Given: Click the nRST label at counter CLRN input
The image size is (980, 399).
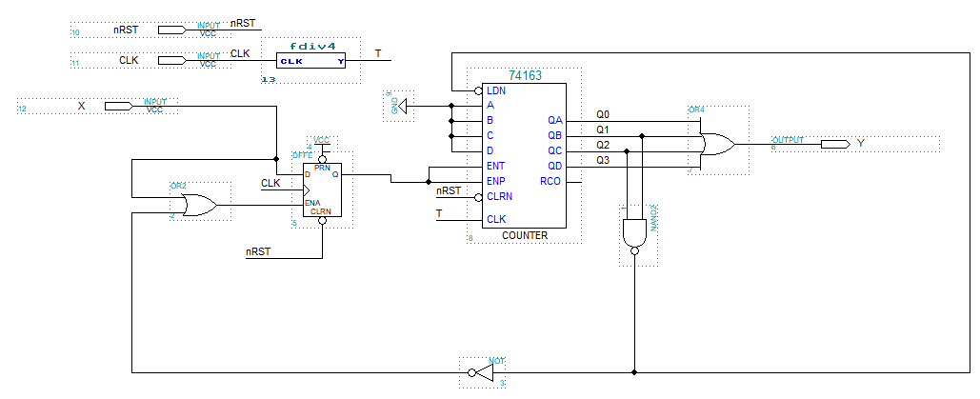Looking at the screenshot, I should click(x=449, y=190).
